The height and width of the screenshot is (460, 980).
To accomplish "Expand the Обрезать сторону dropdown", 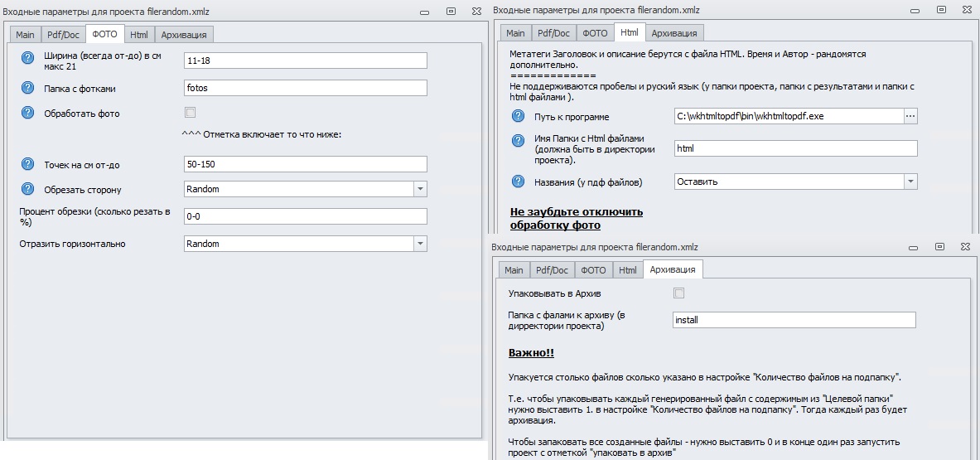I will click(x=420, y=189).
